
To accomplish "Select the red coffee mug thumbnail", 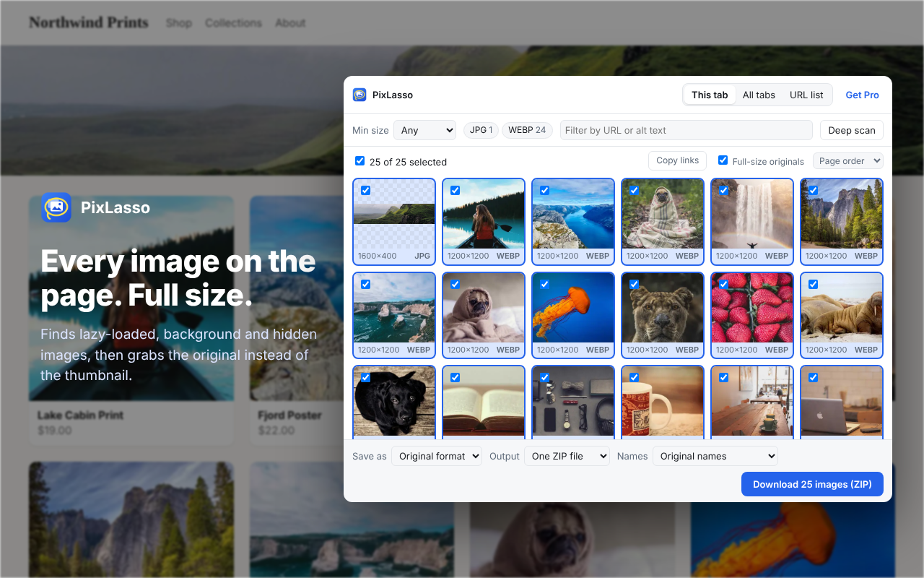I will [x=663, y=402].
